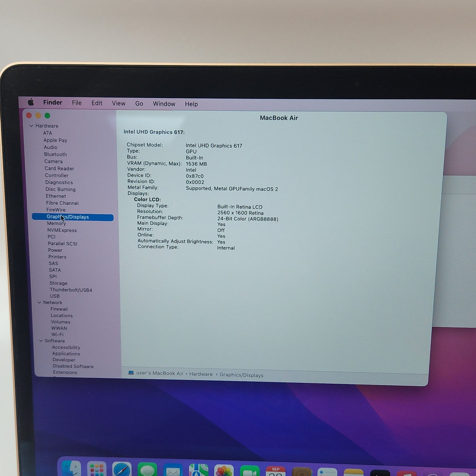Select Thunderbolt/USB4 in the sidebar
The height and width of the screenshot is (476, 476).
tap(71, 290)
